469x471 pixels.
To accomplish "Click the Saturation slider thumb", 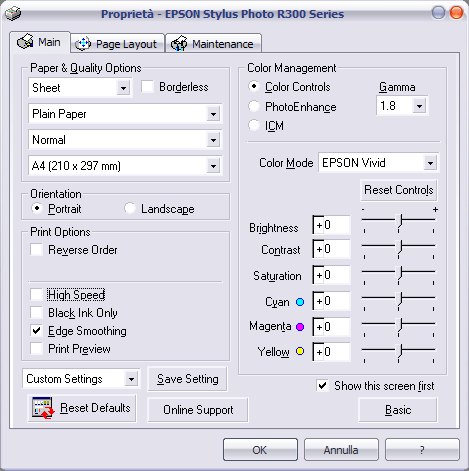I will click(399, 274).
